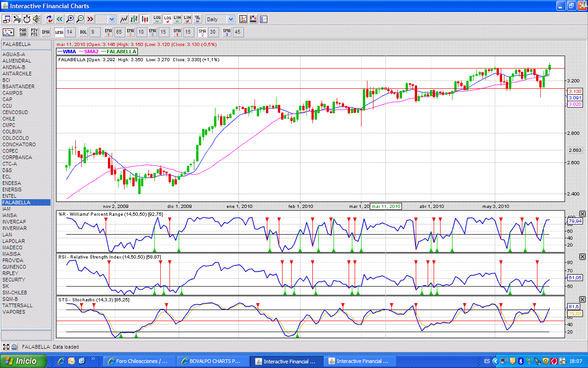Click the red double-right arrows icon
588x368 pixels.
click(x=90, y=19)
